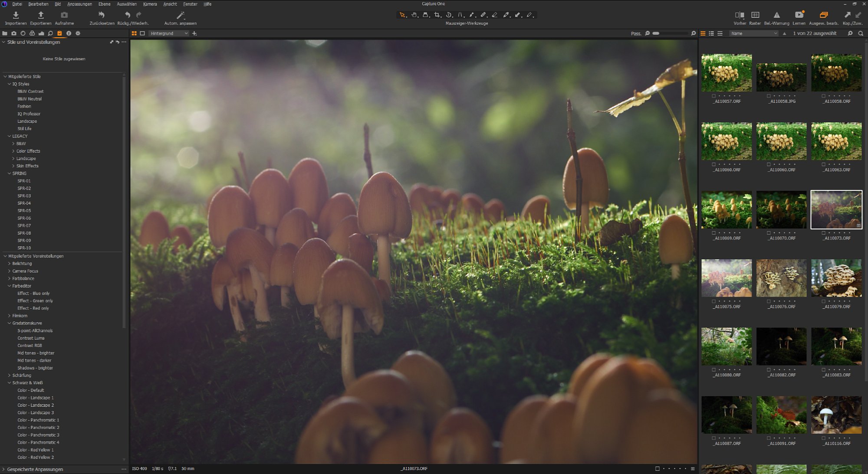
Task: Apply the Effect - Blue only preset
Action: (x=33, y=293)
